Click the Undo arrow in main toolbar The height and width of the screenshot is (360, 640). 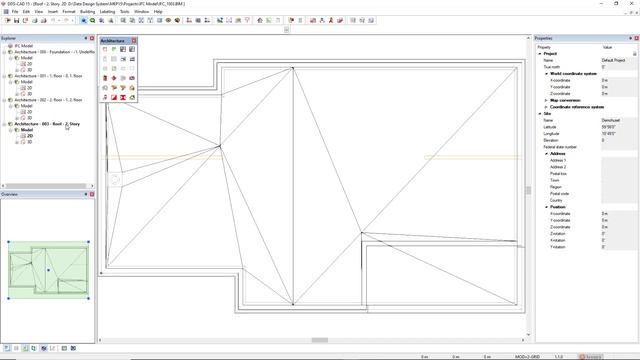(x=53, y=20)
